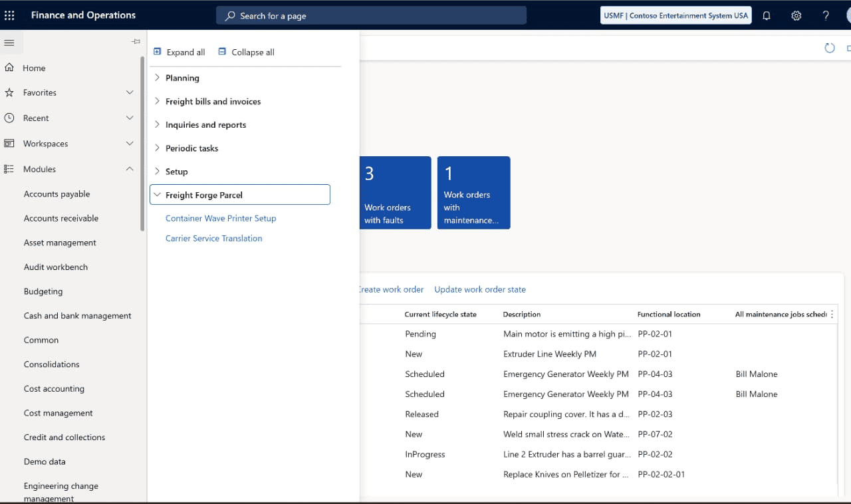Click the help question mark icon
851x504 pixels.
pos(826,15)
